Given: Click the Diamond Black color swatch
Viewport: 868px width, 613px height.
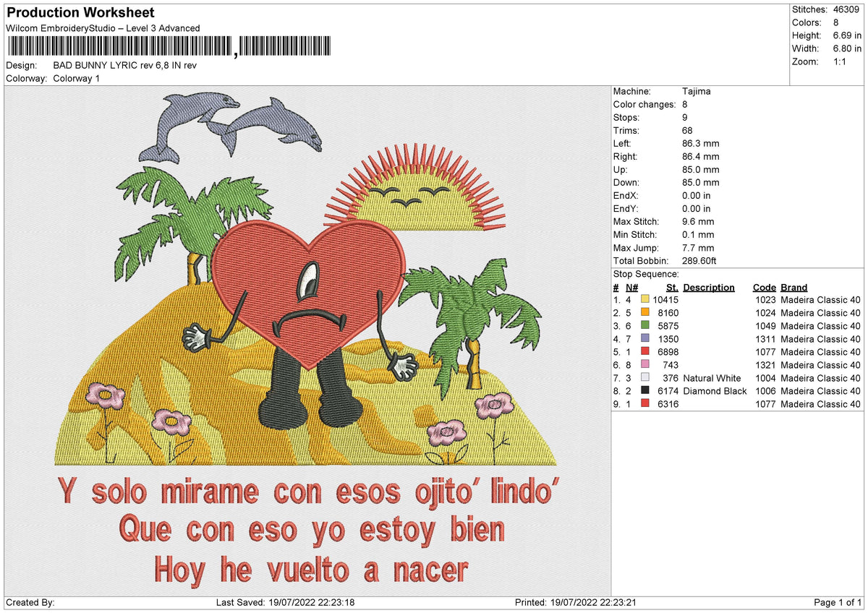Looking at the screenshot, I should tap(645, 391).
